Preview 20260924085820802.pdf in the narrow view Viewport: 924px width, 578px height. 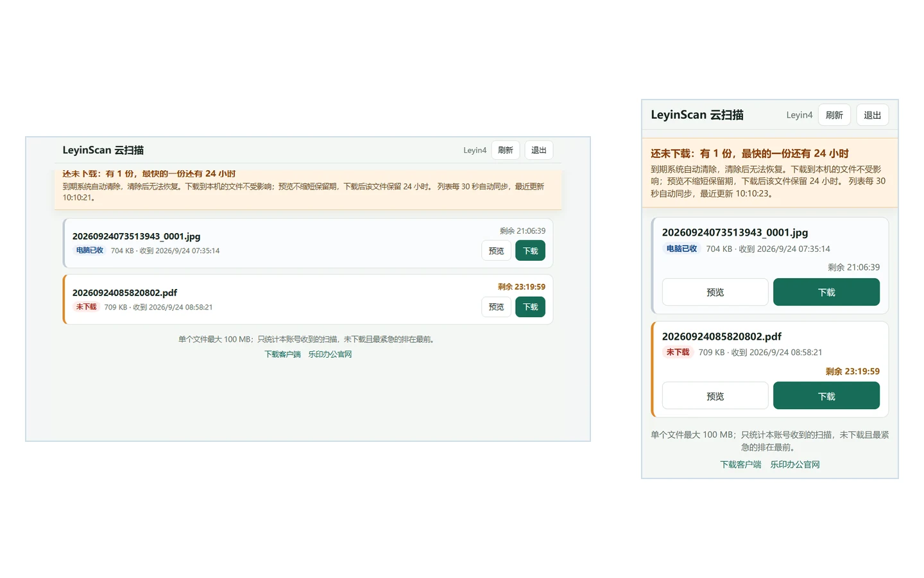pos(715,396)
